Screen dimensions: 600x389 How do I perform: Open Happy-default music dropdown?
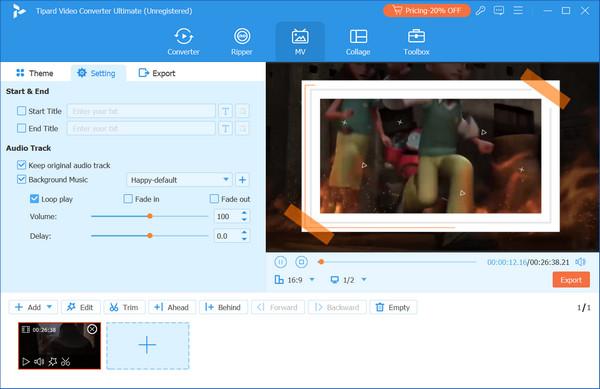click(179, 180)
